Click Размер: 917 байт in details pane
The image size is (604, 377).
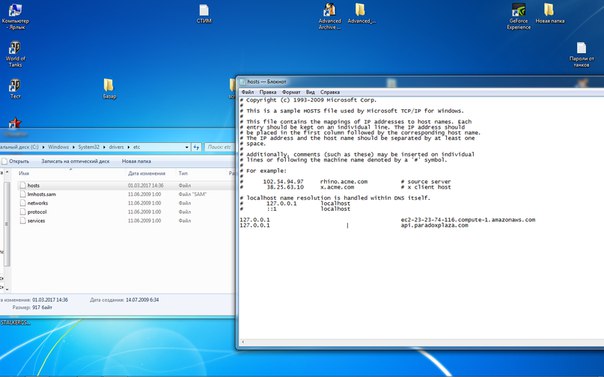[x=32, y=307]
